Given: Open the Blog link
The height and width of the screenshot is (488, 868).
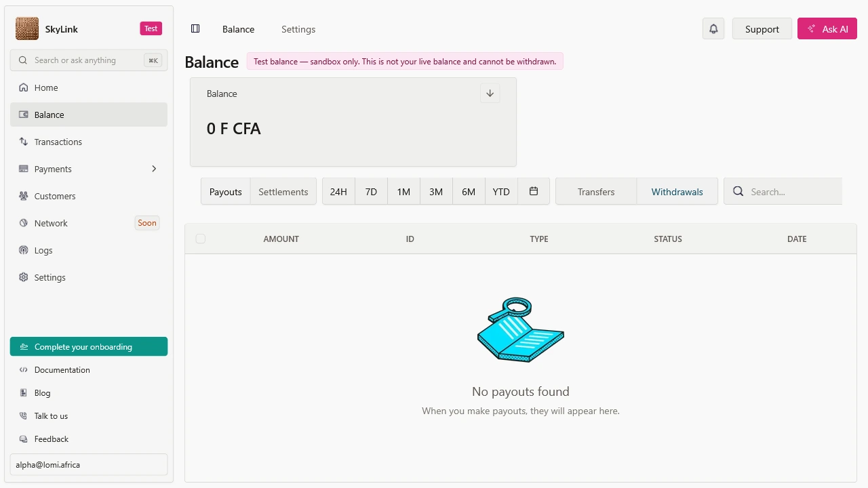Looking at the screenshot, I should click(x=89, y=393).
